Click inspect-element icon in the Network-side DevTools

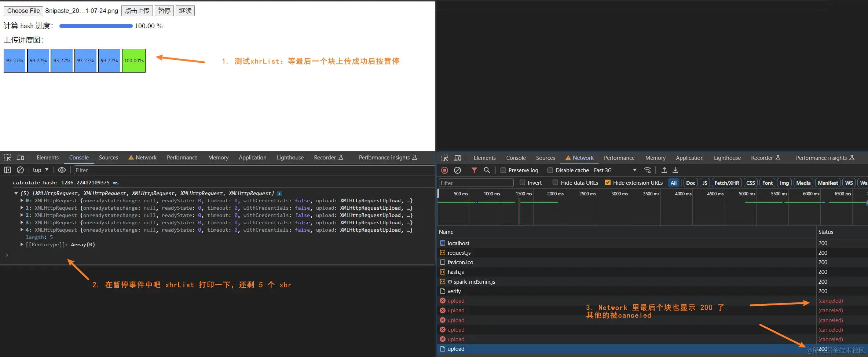444,158
